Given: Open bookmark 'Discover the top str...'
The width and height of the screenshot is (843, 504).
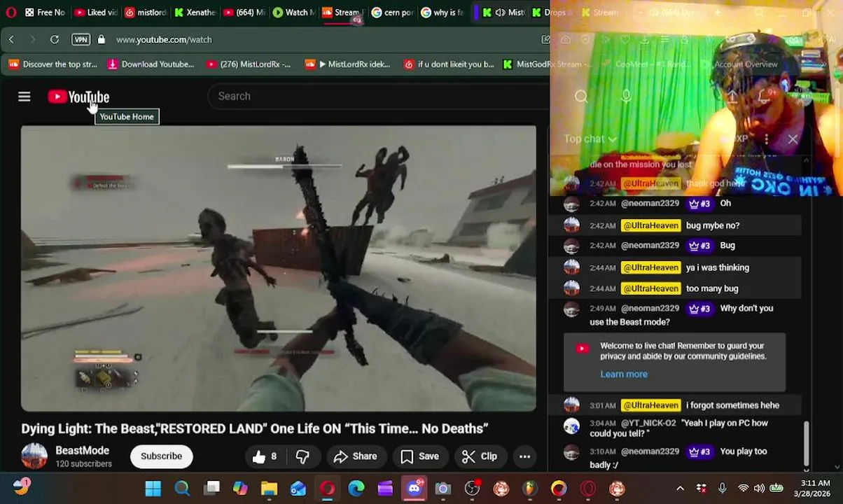Looking at the screenshot, I should point(53,64).
